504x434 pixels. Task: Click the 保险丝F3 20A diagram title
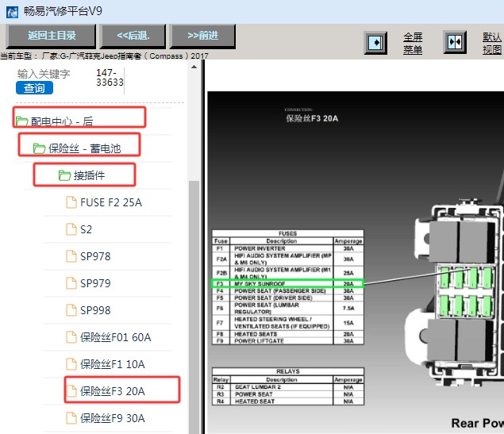point(312,118)
